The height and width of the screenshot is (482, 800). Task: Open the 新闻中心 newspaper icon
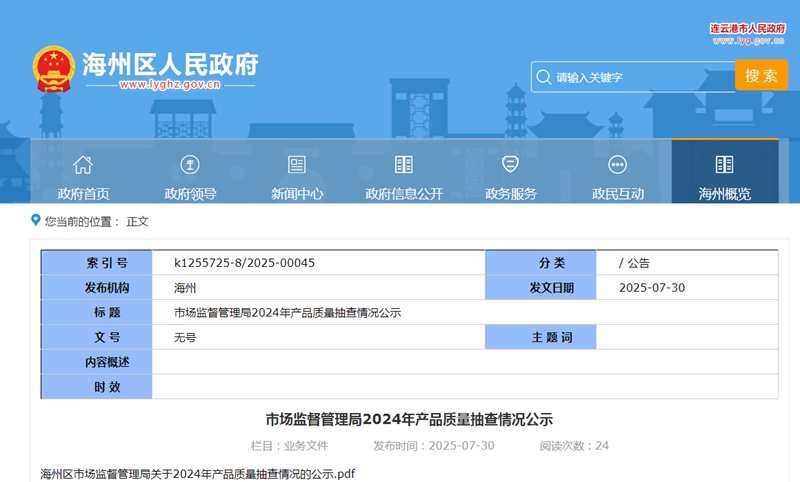point(297,165)
